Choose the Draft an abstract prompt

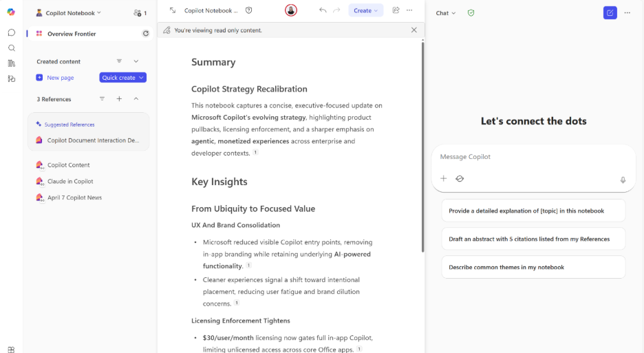pos(533,239)
